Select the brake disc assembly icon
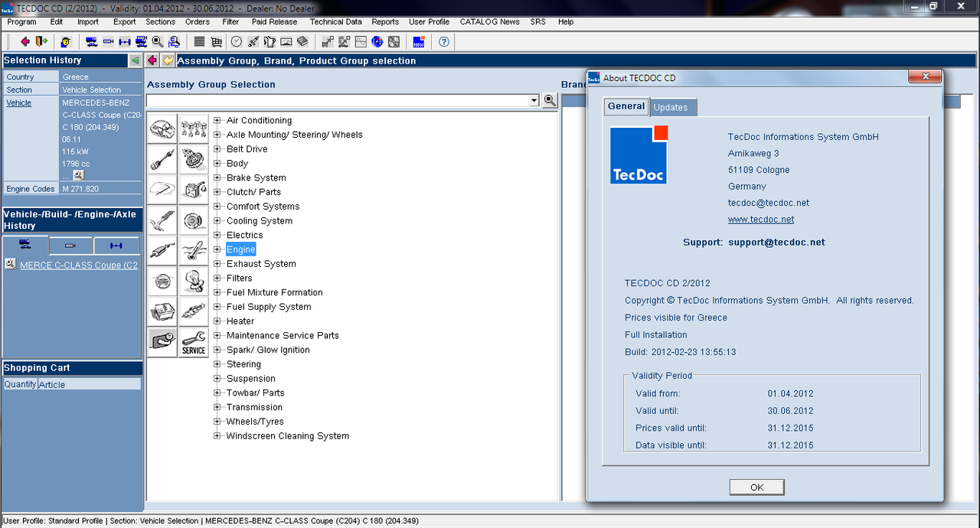The width and height of the screenshot is (980, 528). pos(194,220)
